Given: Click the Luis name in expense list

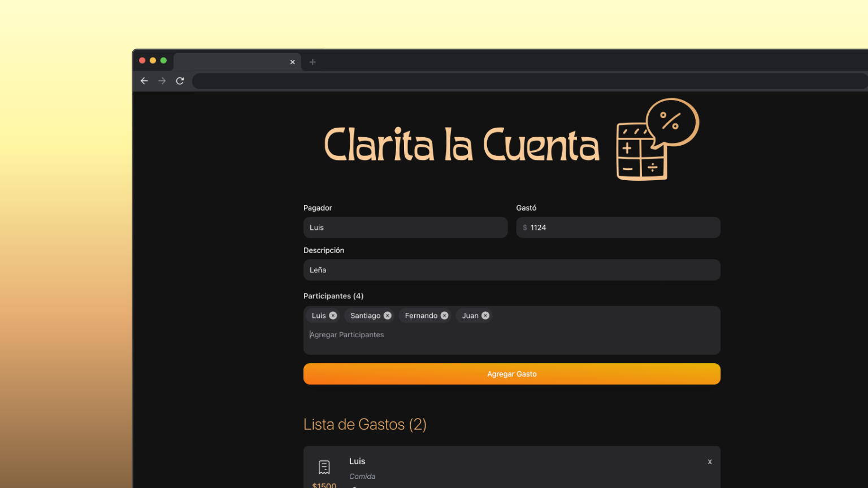Looking at the screenshot, I should click(x=357, y=461).
